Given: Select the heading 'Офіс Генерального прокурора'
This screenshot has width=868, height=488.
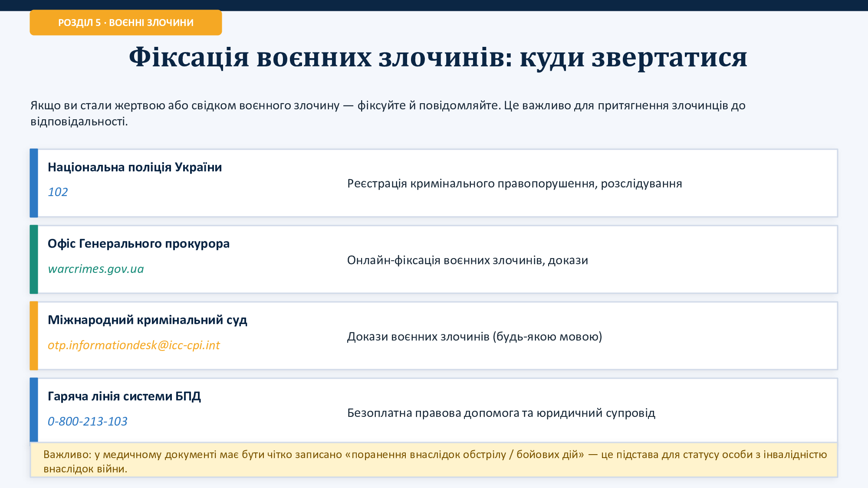Looking at the screenshot, I should [x=138, y=243].
